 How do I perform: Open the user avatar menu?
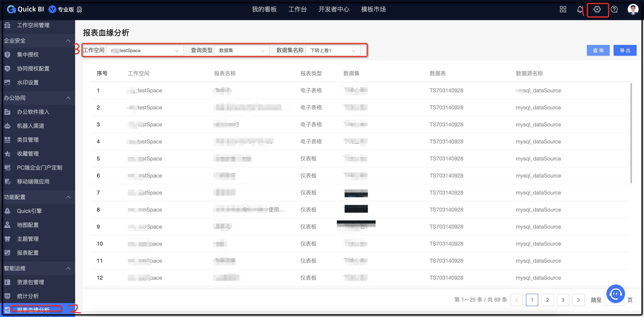(633, 9)
